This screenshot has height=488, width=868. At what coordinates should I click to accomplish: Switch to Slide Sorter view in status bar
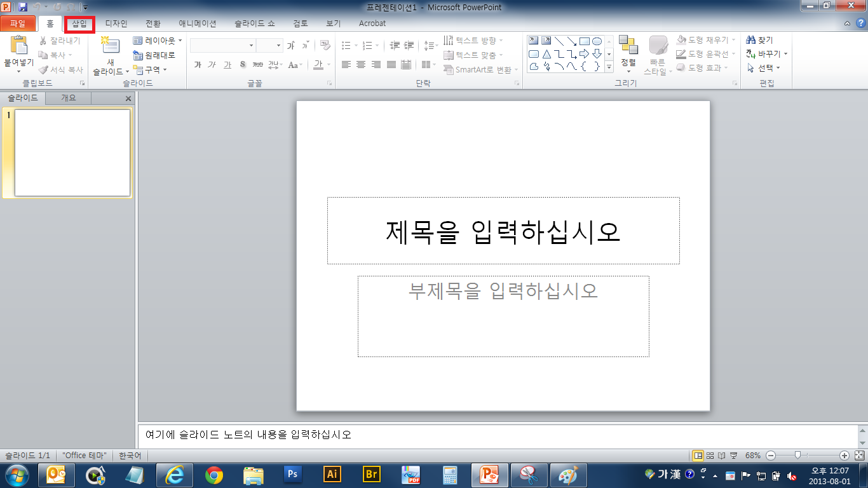[710, 456]
